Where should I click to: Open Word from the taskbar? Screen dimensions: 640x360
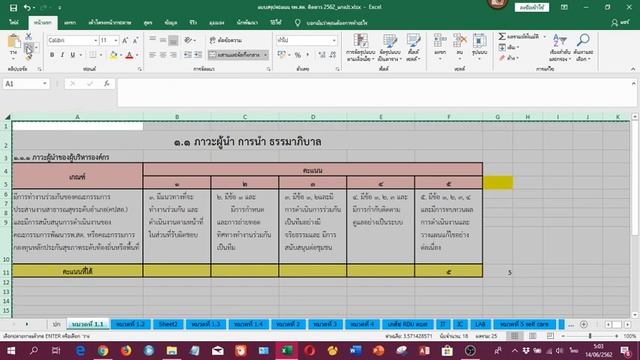click(x=356, y=351)
